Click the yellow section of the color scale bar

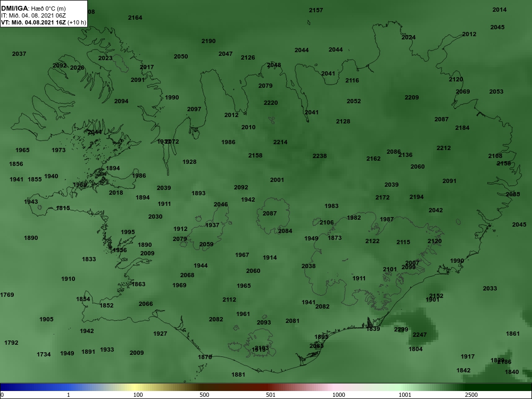[136, 387]
